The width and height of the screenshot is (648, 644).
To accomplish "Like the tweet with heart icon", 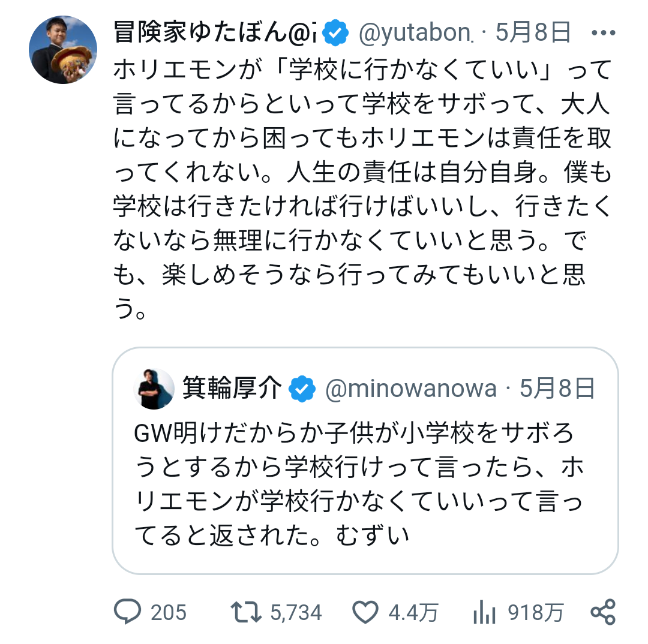I will [x=364, y=612].
